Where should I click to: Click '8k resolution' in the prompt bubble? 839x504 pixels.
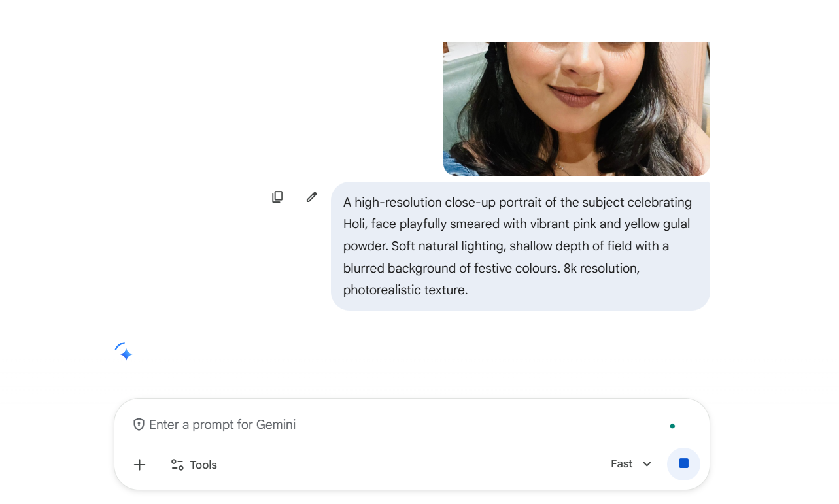601,269
